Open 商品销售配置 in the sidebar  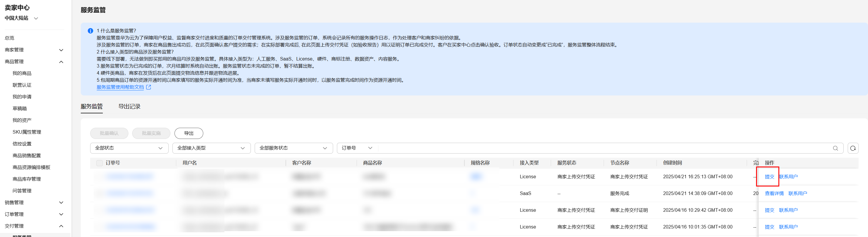[x=27, y=156]
